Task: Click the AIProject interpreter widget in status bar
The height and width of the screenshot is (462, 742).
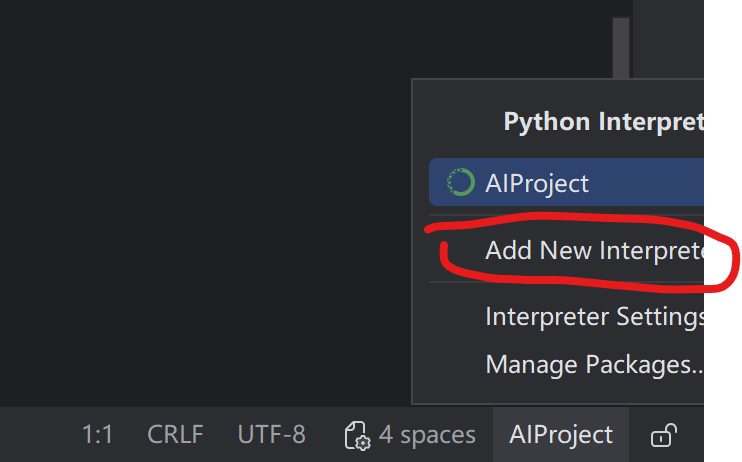Action: click(561, 435)
